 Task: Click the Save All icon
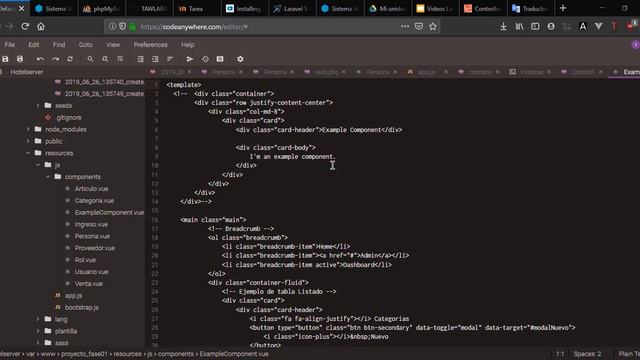(x=20, y=59)
